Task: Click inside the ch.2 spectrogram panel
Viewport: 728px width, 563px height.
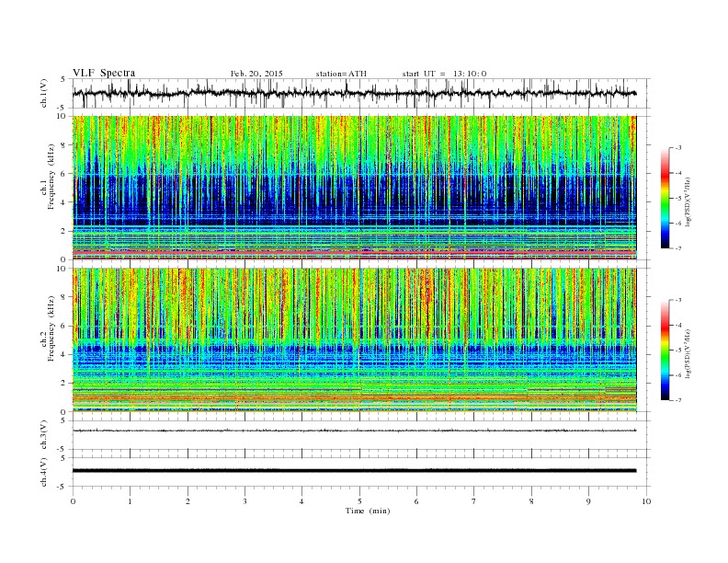Action: [x=355, y=340]
